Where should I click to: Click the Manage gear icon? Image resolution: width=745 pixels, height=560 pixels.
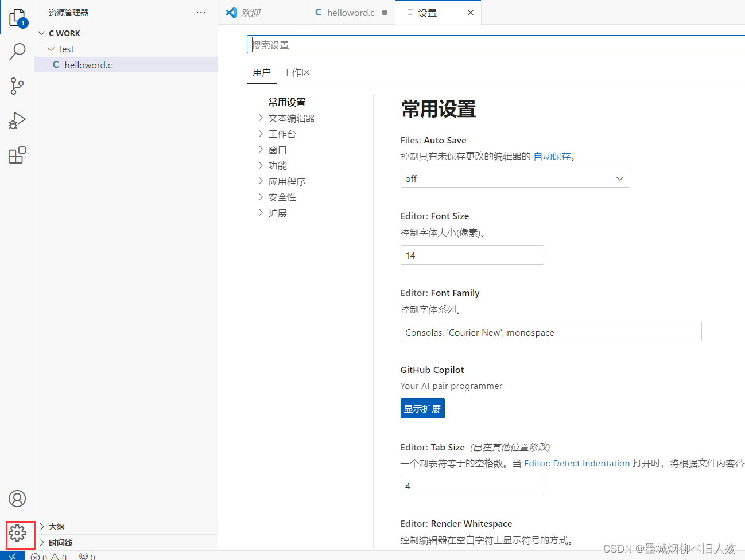tap(17, 534)
